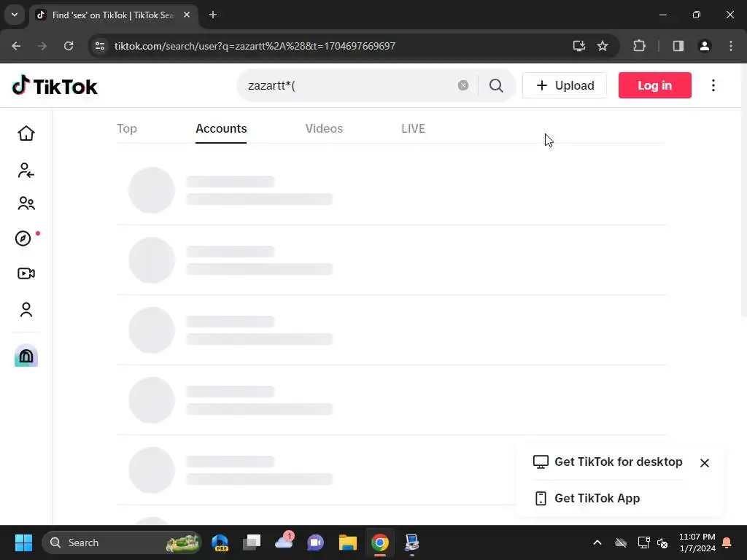Image resolution: width=747 pixels, height=560 pixels.
Task: Toggle the Chrome side panel
Action: [x=678, y=46]
